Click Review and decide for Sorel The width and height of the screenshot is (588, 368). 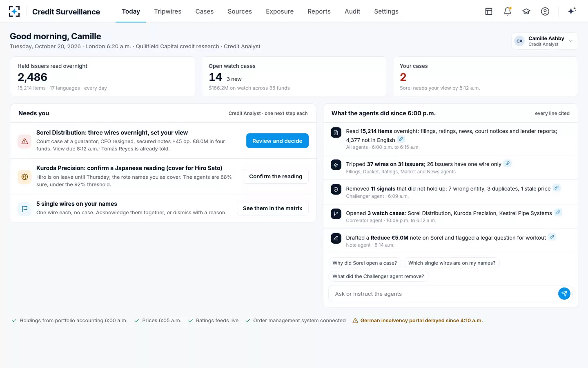(x=277, y=141)
